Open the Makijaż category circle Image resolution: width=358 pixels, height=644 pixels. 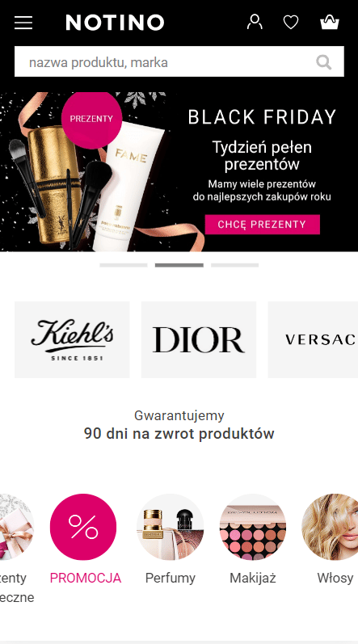[x=252, y=527]
